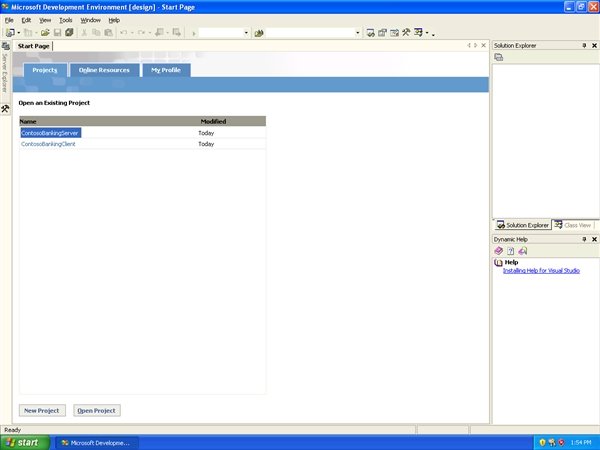
Task: Click the Open File folder icon
Action: 45,33
